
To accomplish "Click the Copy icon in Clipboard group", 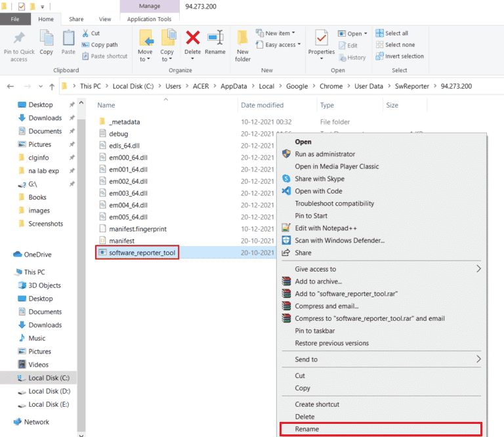I will 47,37.
